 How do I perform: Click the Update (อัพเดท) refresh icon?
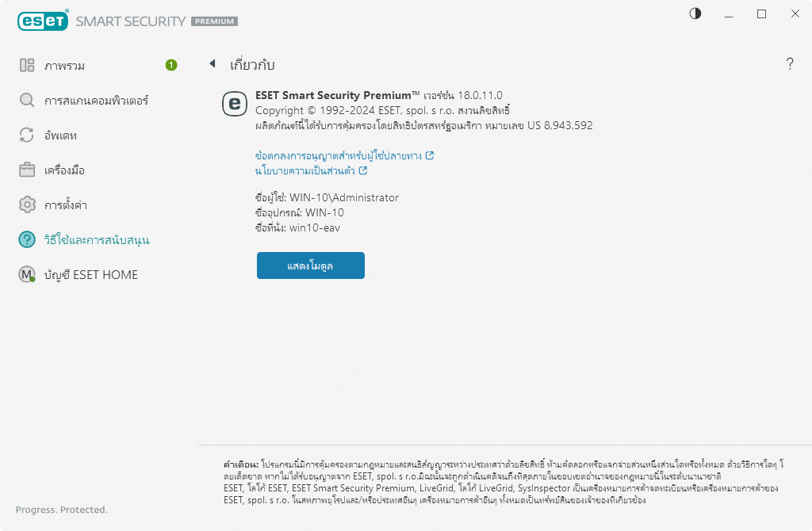[27, 136]
